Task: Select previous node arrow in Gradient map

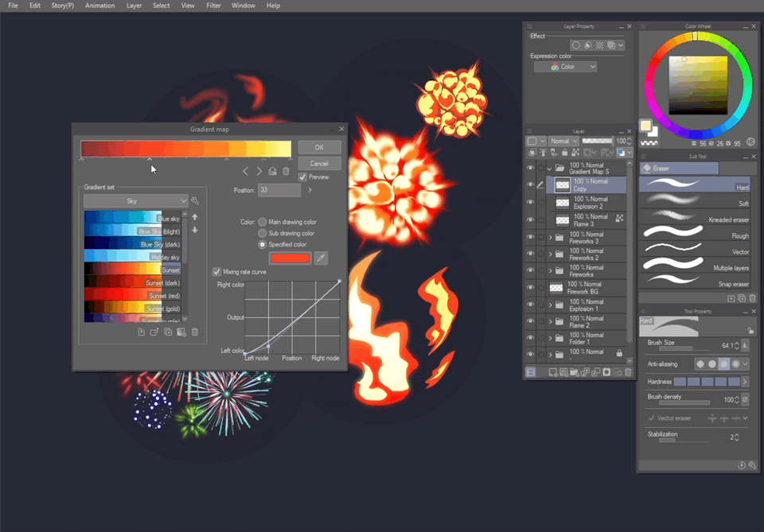Action: [246, 171]
